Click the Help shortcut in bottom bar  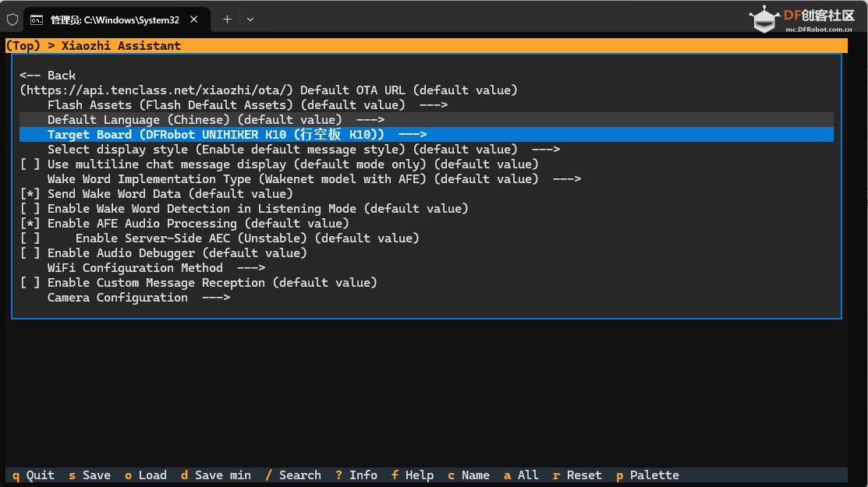(413, 475)
